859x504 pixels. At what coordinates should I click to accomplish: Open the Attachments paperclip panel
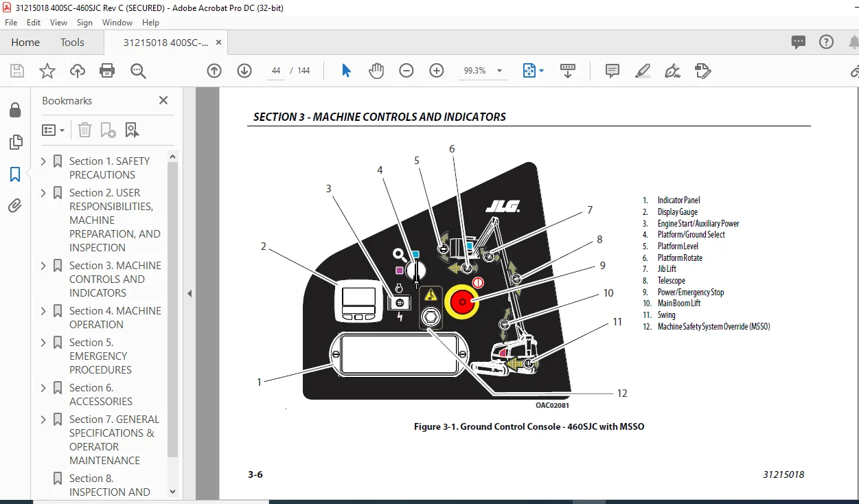15,205
